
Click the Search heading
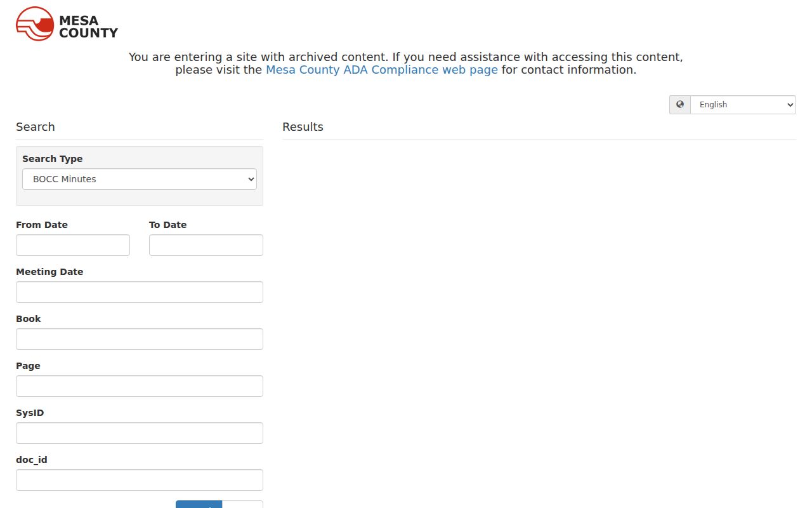(x=36, y=127)
